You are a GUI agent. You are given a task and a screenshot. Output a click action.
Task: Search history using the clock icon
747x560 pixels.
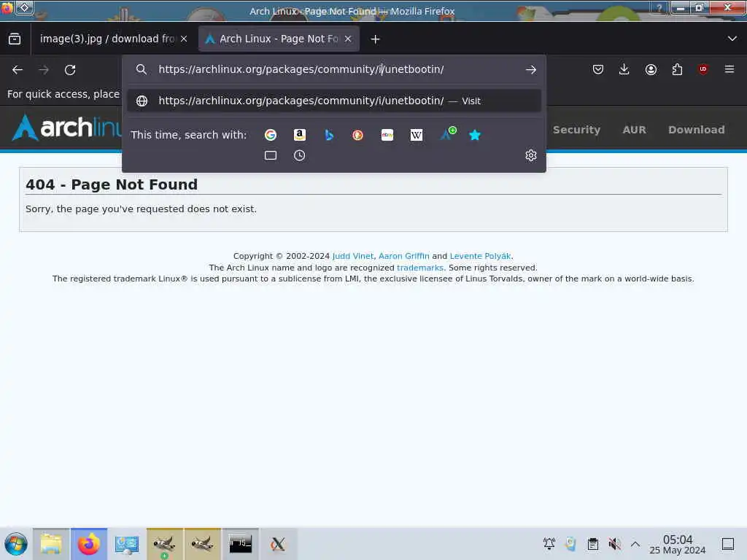tap(299, 156)
